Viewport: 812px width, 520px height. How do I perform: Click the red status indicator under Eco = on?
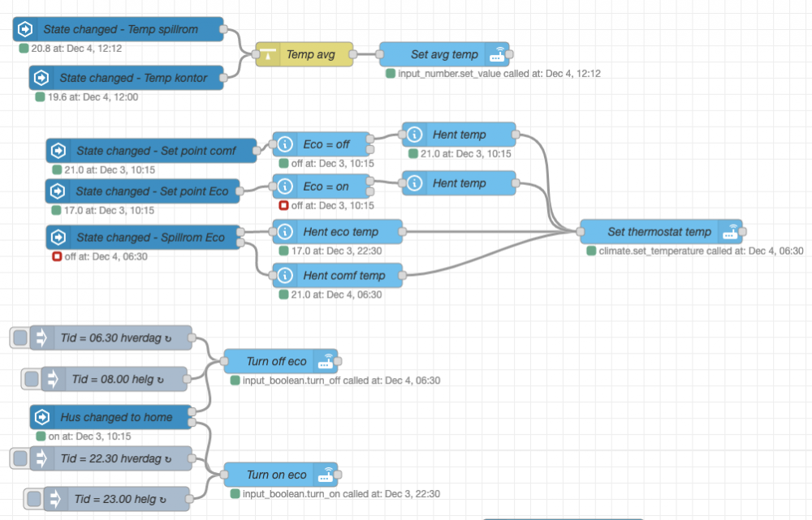285,206
